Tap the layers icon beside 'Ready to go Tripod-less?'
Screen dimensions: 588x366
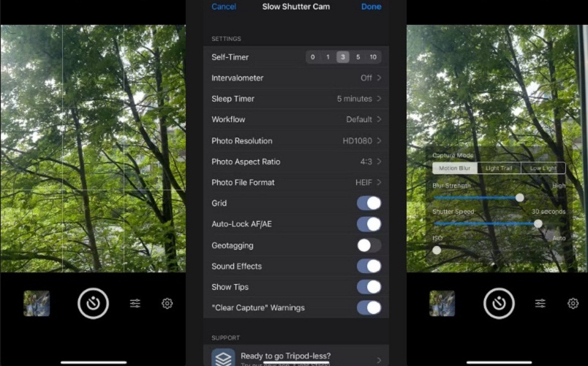point(223,359)
